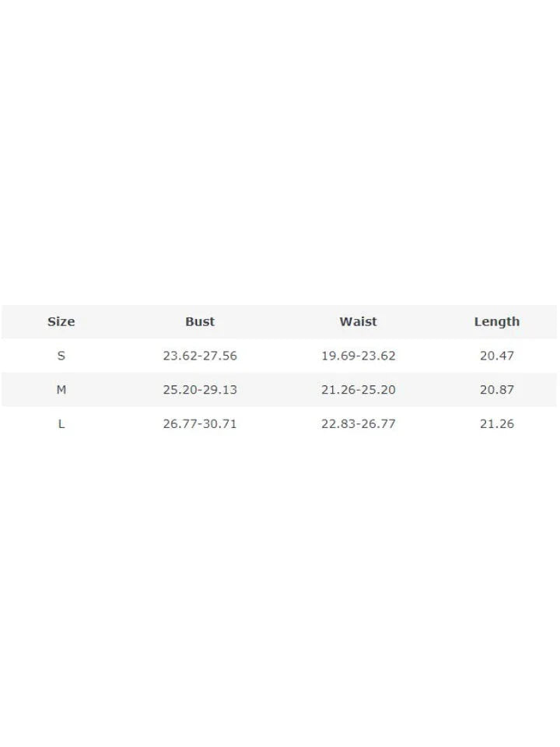Click waist value 22.83-26.77
Screen dimensions: 560x747
pyautogui.click(x=358, y=424)
